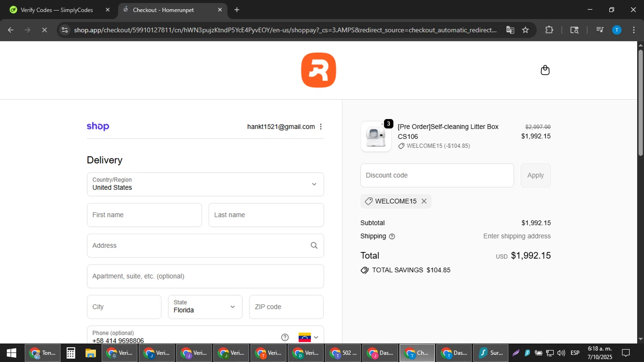Image resolution: width=644 pixels, height=362 pixels.
Task: Open Surfshark app in taskbar
Action: pos(491,353)
